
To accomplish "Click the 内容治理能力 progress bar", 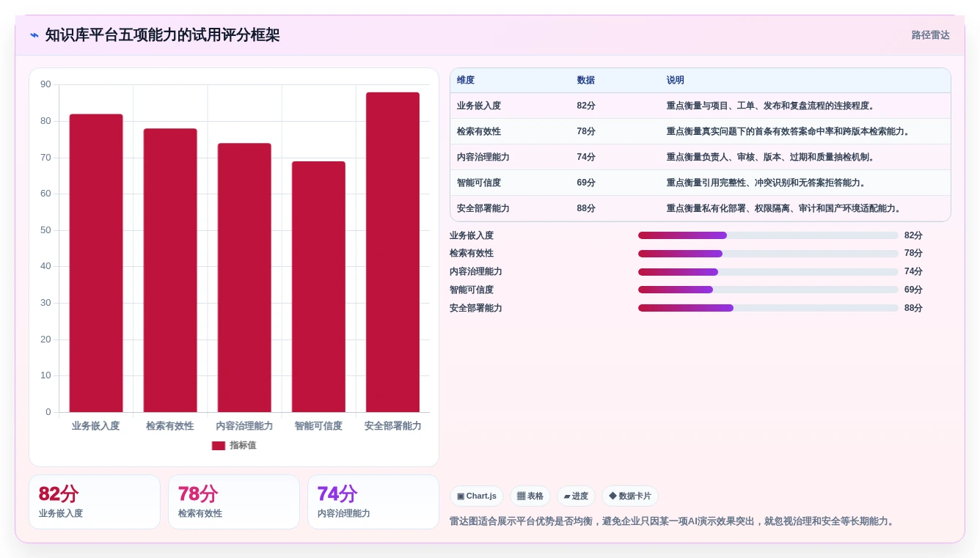I will (768, 272).
